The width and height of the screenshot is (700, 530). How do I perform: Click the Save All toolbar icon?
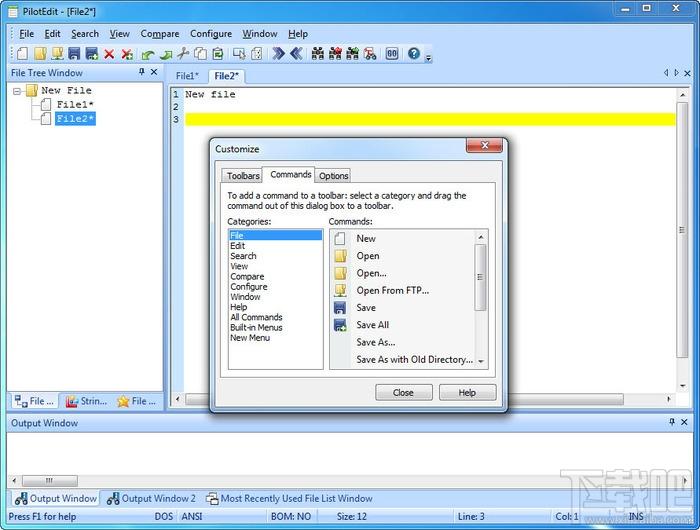point(92,54)
